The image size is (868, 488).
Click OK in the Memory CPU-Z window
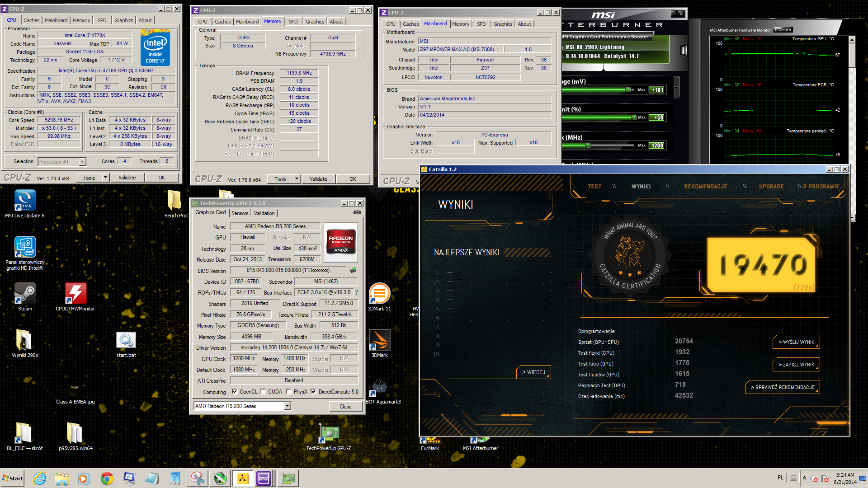click(353, 179)
